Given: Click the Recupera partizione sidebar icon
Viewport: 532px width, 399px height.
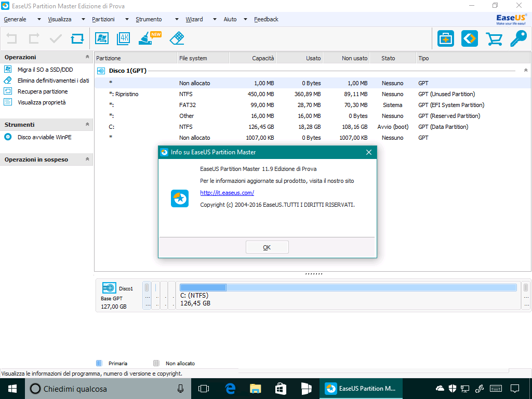Looking at the screenshot, I should [8, 91].
